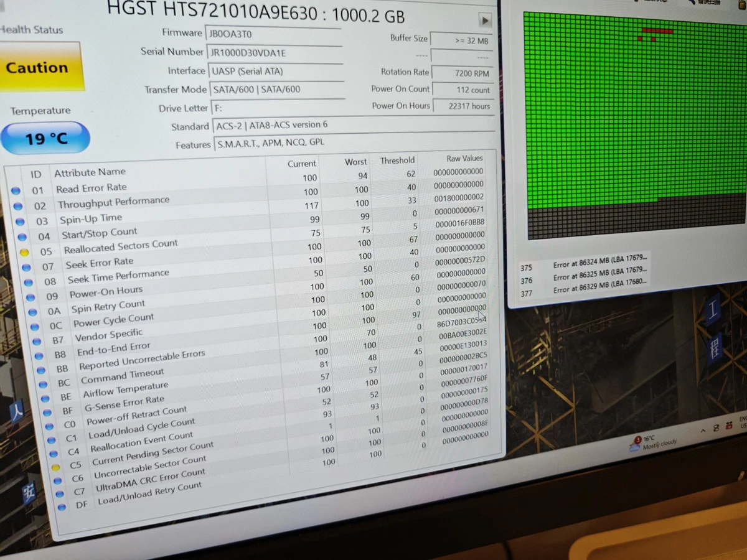The height and width of the screenshot is (560, 747).
Task: Select error row 375 in the scan window
Action: [x=584, y=263]
